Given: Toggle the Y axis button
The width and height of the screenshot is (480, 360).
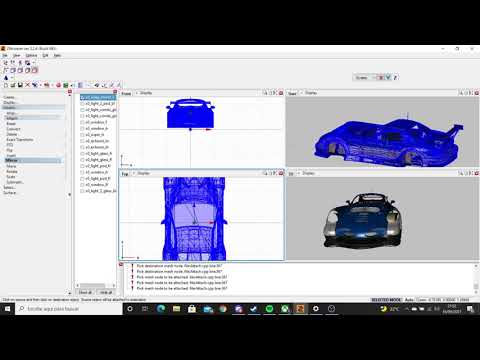Looking at the screenshot, I should point(388,77).
